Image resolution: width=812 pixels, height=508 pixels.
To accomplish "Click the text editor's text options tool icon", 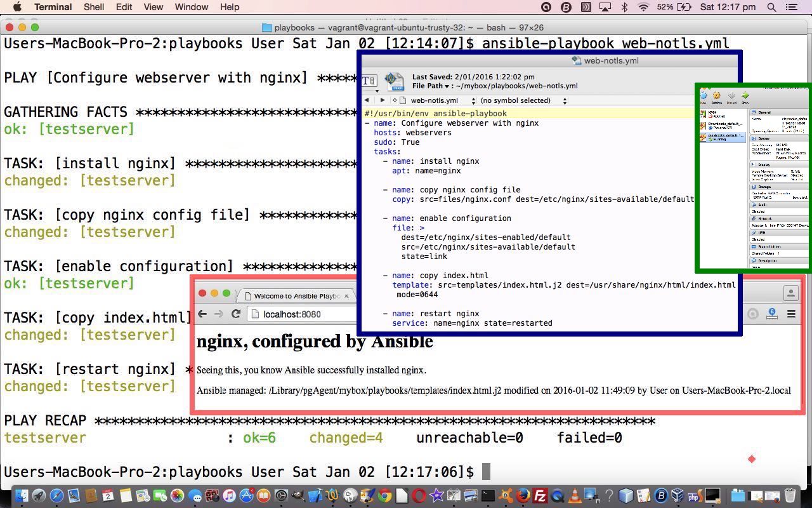I will tap(369, 81).
